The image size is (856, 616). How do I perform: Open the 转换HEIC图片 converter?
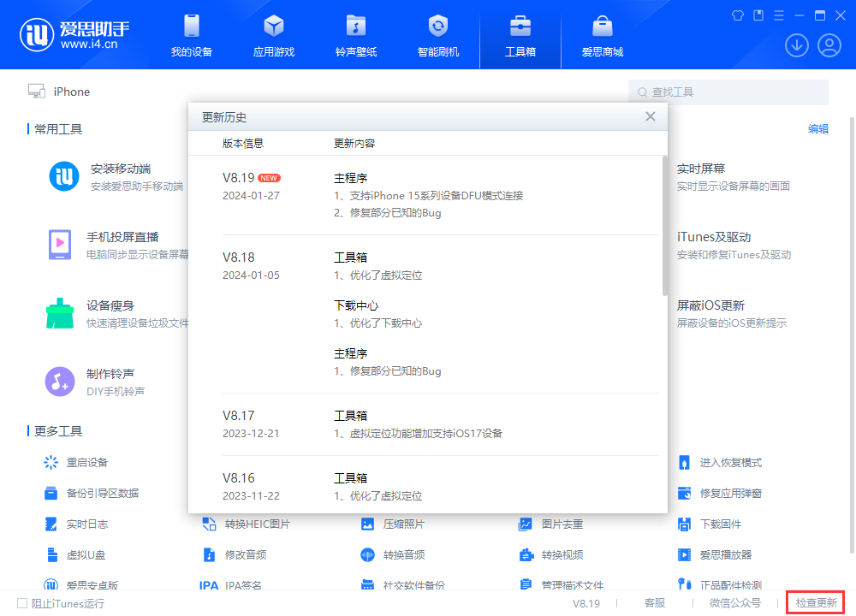point(257,523)
